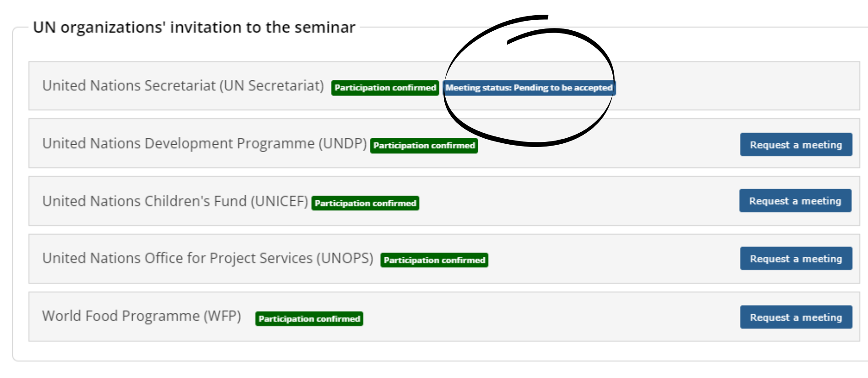
Task: Select United Nations Development Programme (UNDP) title
Action: [x=204, y=144]
